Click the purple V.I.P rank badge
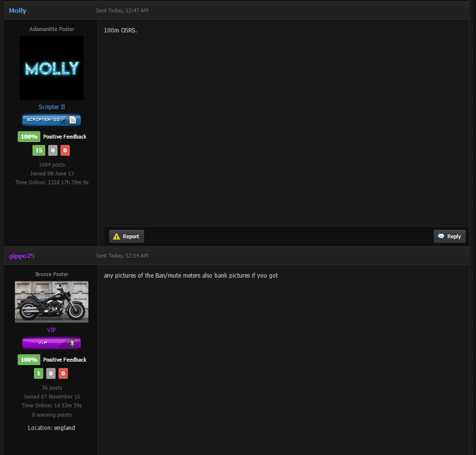 [x=52, y=343]
